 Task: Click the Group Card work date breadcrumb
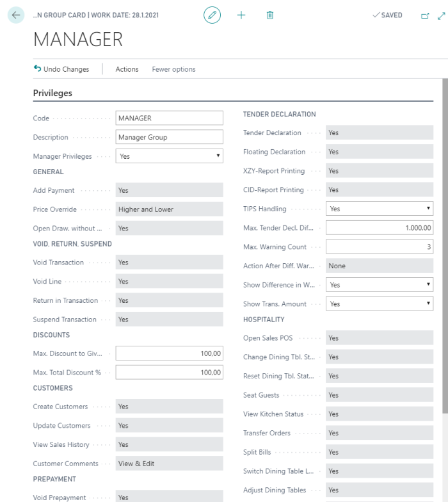96,15
